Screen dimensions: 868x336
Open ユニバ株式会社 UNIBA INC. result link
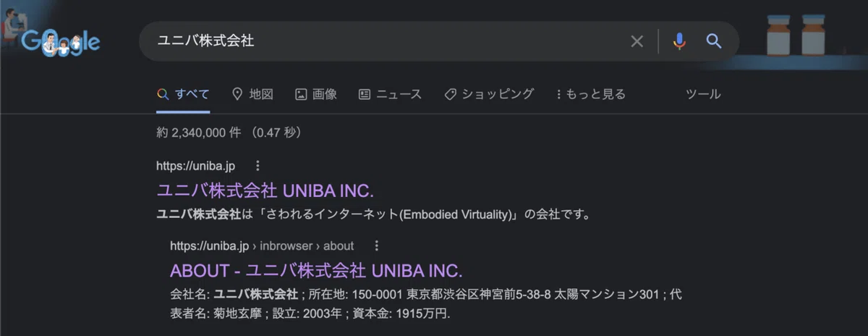coord(265,190)
